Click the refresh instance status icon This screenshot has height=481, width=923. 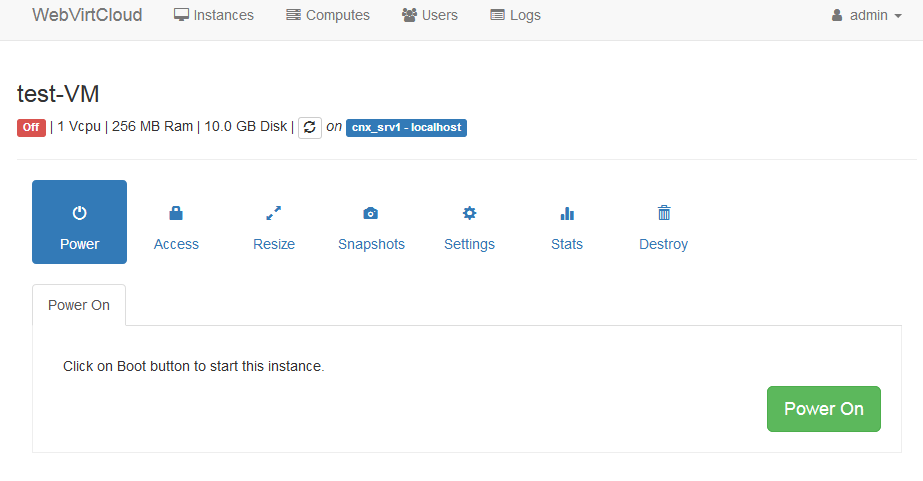click(310, 127)
